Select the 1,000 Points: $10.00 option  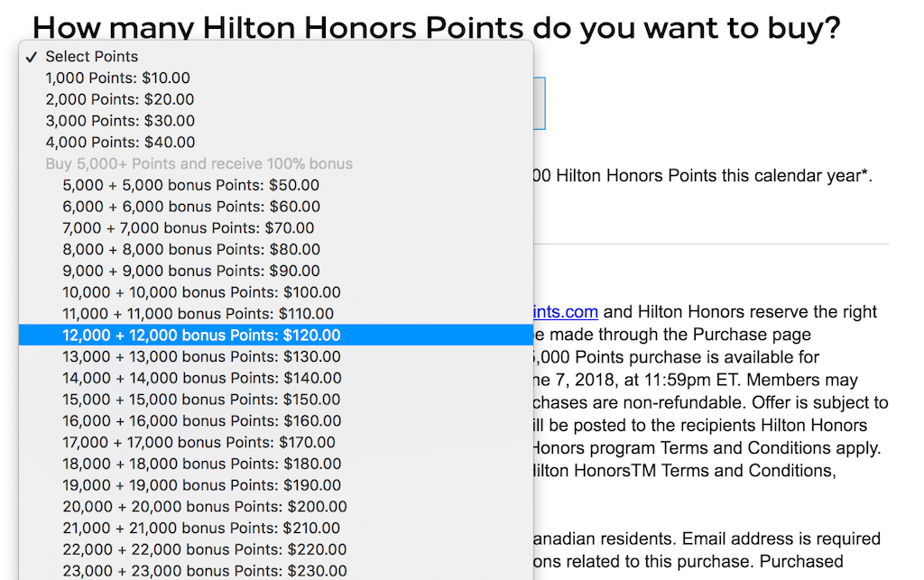tap(118, 78)
